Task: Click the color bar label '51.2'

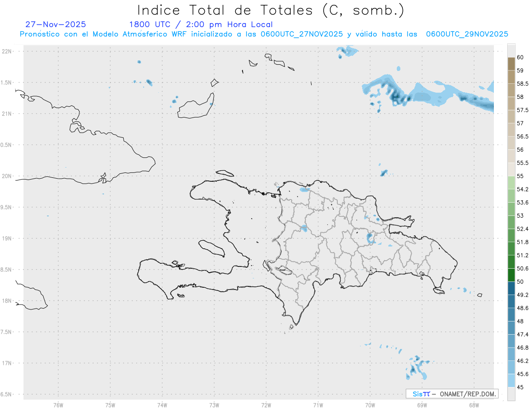Action: coord(523,255)
